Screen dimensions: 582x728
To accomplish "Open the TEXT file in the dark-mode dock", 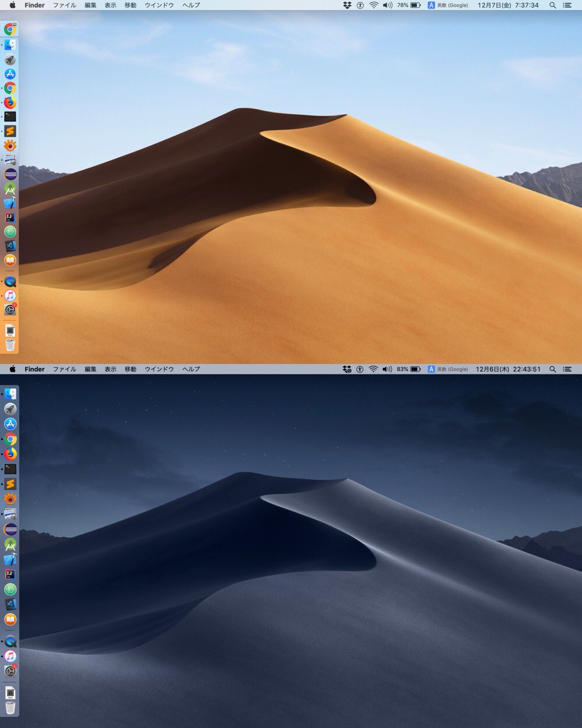I will coord(10,692).
